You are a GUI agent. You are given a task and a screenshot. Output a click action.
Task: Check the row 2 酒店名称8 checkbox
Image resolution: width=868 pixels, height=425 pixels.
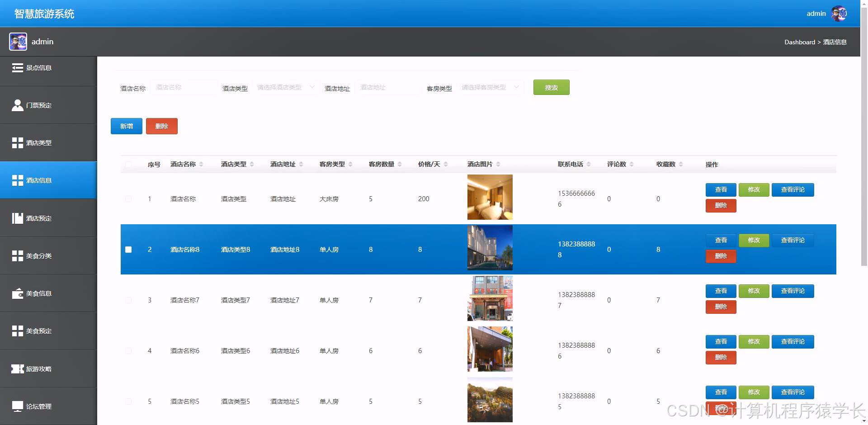point(128,250)
